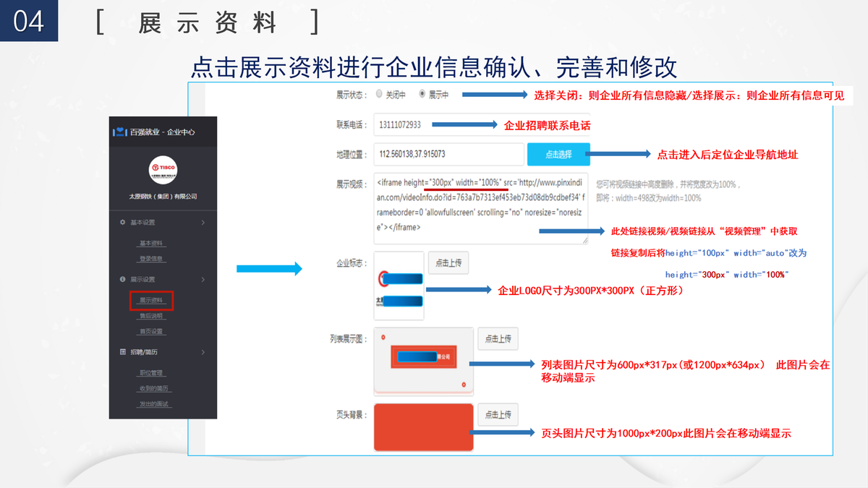Click the blue 点击选择 location button

point(558,154)
